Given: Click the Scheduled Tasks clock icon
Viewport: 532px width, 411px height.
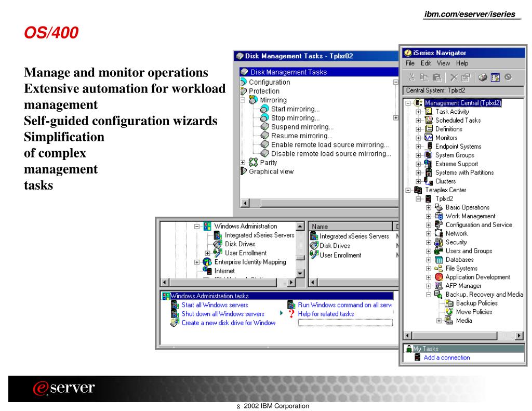Looking at the screenshot, I should (x=429, y=120).
